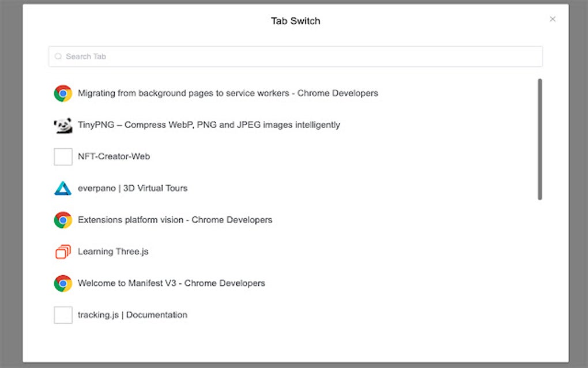Open the NFT-Creator-Web tab entry
This screenshot has height=368, width=588.
point(114,157)
